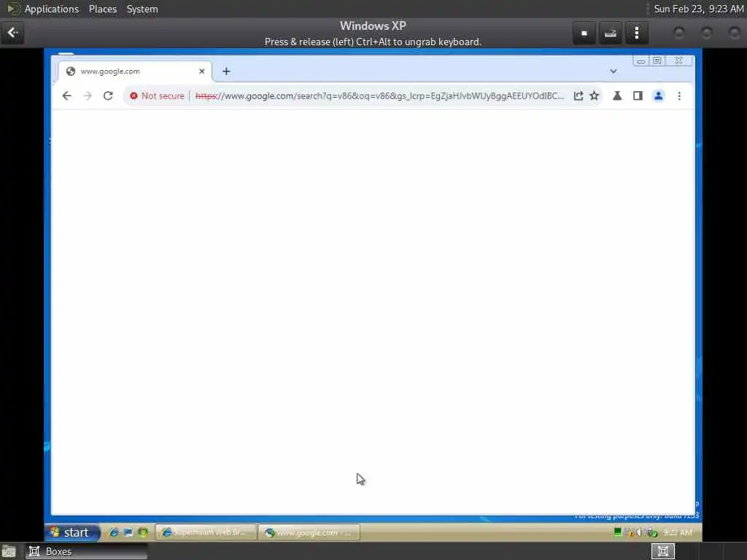The image size is (747, 560).
Task: Open the System menu
Action: coord(142,9)
